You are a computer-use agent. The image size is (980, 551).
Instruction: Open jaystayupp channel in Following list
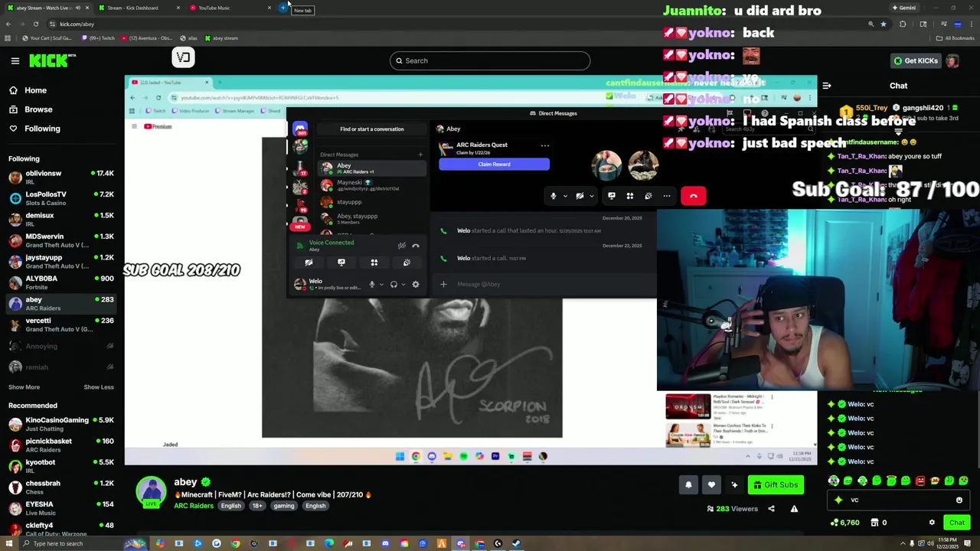click(x=61, y=262)
